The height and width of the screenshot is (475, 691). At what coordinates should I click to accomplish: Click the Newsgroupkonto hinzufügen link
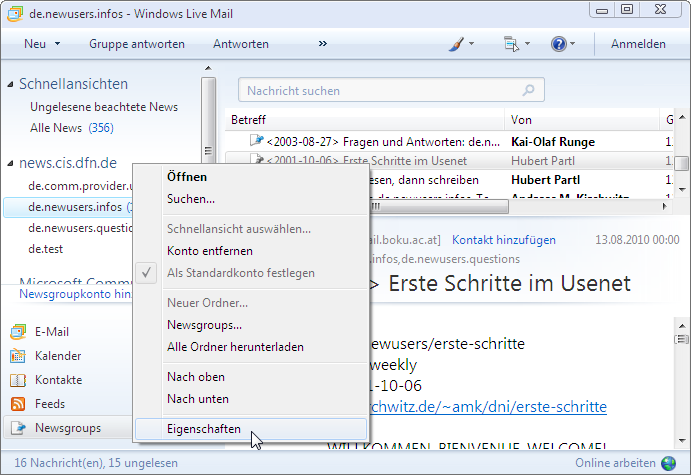[75, 294]
